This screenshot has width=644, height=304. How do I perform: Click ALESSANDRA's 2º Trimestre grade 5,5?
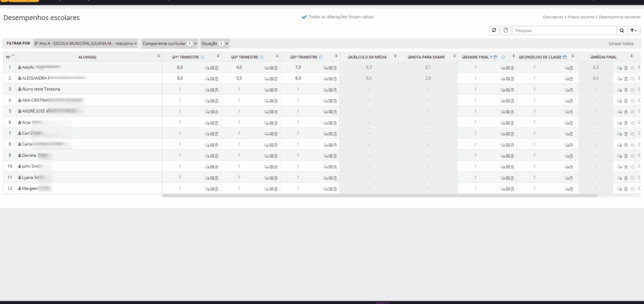pos(239,78)
